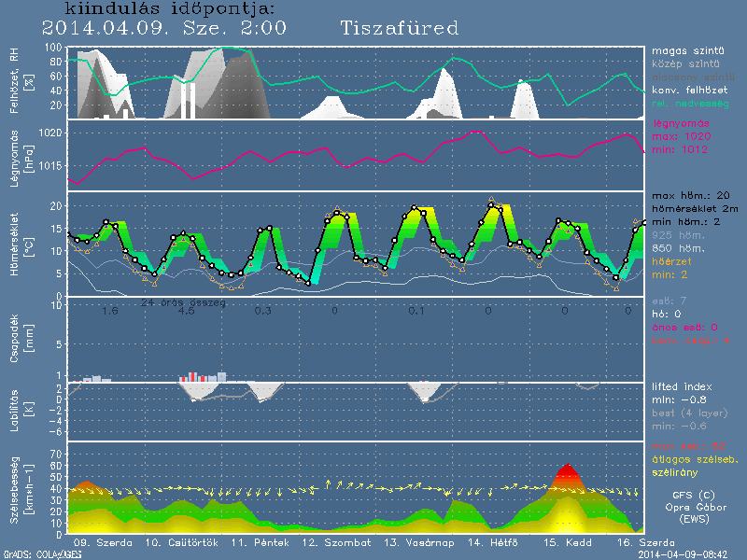Click the 'légnyomás' pressure legend label
This screenshot has height=560, width=747.
681,123
